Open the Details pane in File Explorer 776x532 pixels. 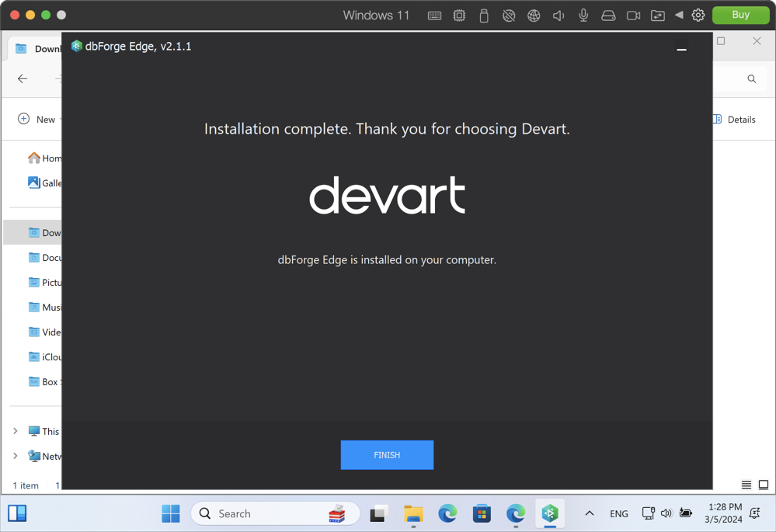pos(735,120)
